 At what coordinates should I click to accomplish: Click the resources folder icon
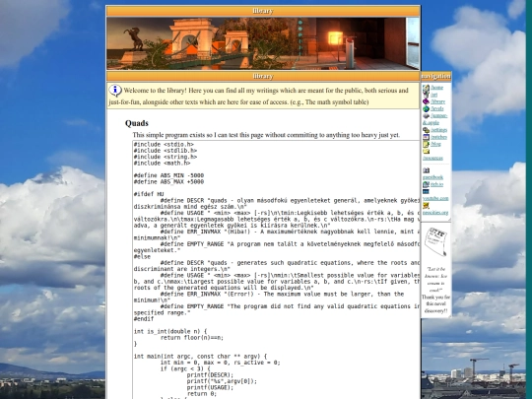click(426, 152)
